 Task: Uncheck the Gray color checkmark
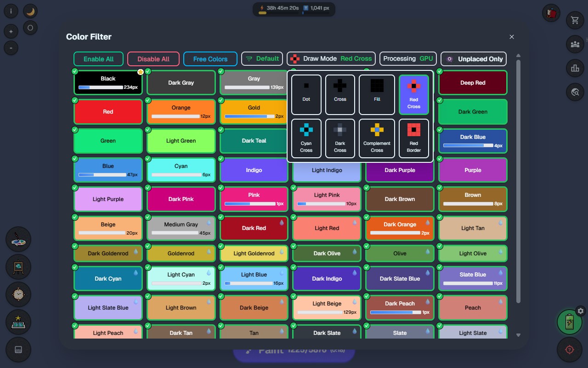[x=221, y=71]
